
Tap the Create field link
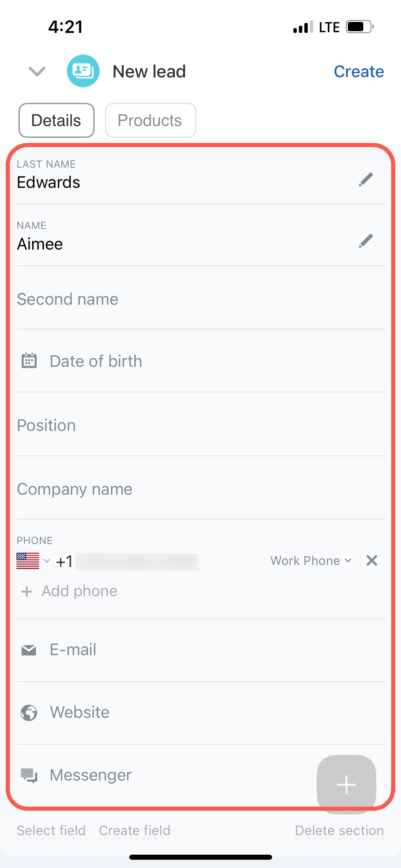(134, 831)
